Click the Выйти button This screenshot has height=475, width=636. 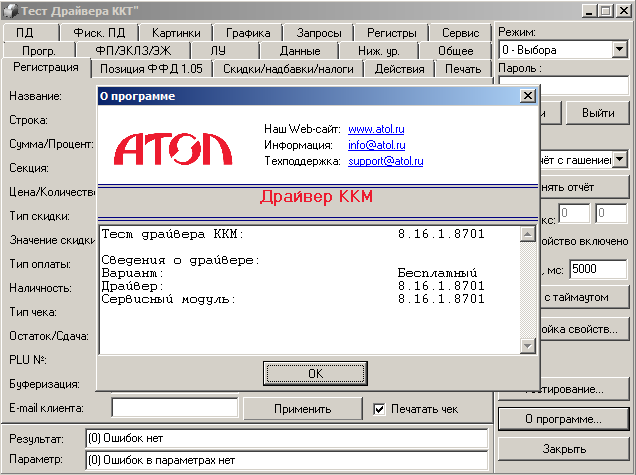click(x=597, y=113)
